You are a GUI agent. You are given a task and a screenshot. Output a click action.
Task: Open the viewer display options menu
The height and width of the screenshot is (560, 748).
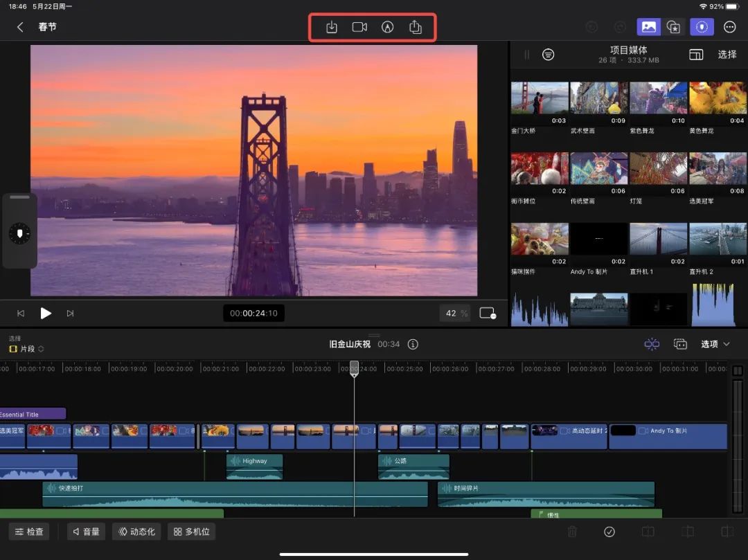[x=488, y=313]
